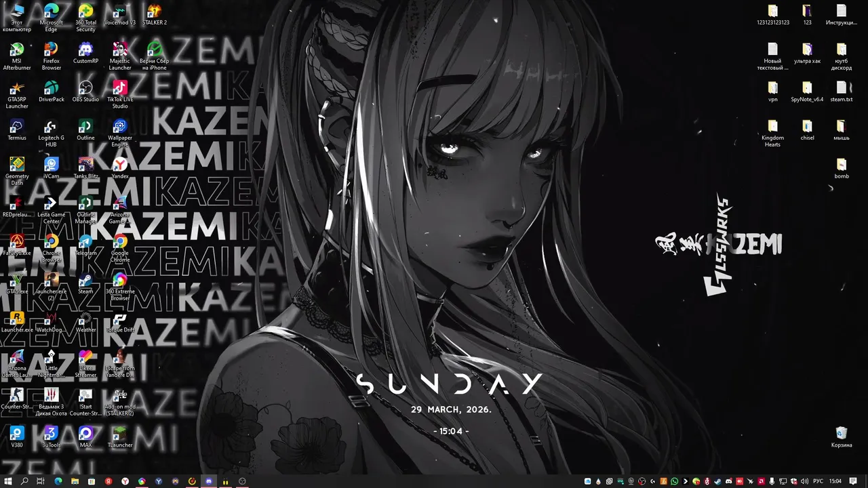Open the Windows Start menu
Screen dimensions: 868x488
point(8,481)
